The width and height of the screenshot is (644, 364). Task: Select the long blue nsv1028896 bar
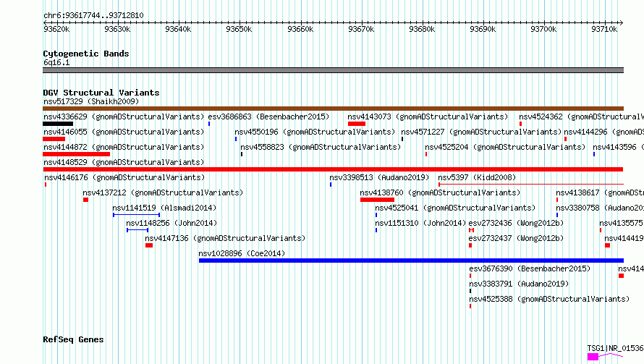[411, 261]
